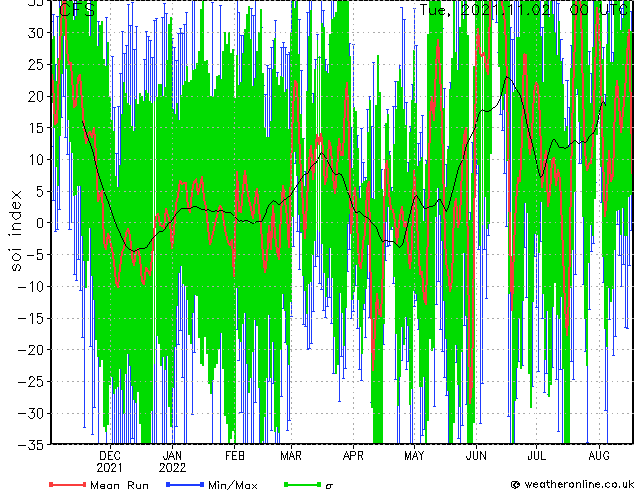
Task: Click the y-axis value -15
Action: (30, 319)
